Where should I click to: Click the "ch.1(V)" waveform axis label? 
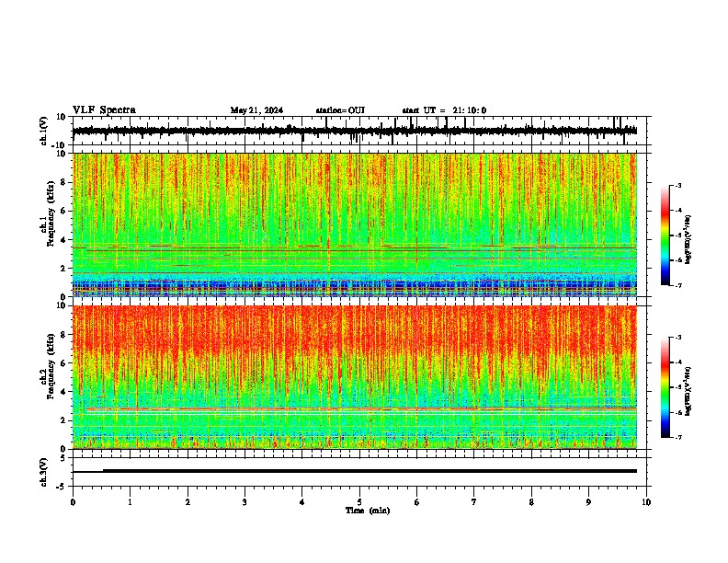coord(44,131)
